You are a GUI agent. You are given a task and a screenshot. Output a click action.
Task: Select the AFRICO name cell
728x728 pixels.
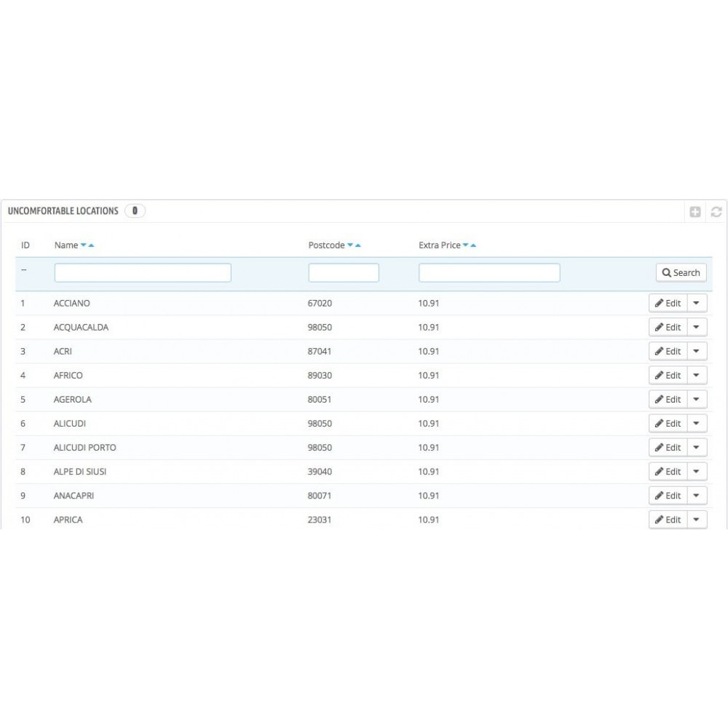[68, 376]
